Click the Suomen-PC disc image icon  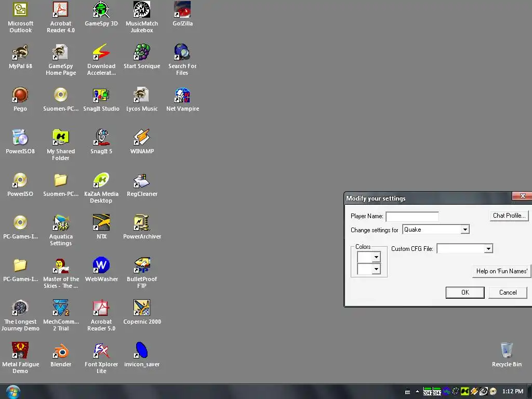pos(61,95)
